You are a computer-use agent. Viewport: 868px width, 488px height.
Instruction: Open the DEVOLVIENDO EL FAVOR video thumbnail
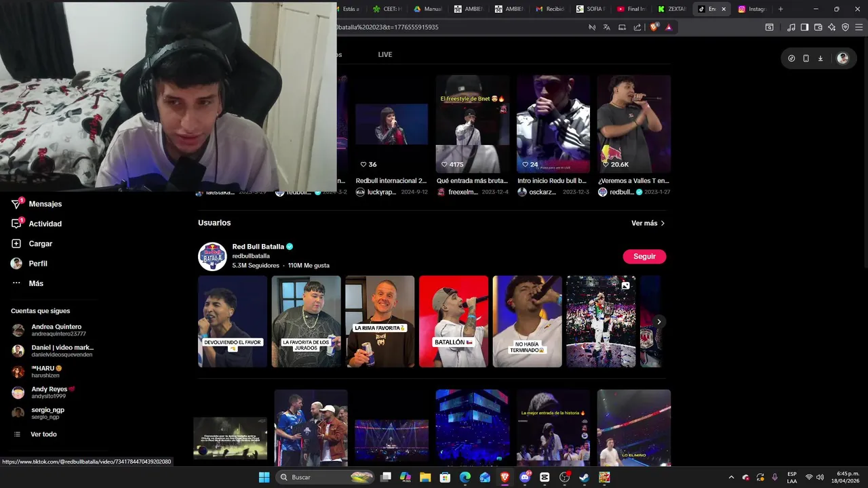click(x=233, y=321)
